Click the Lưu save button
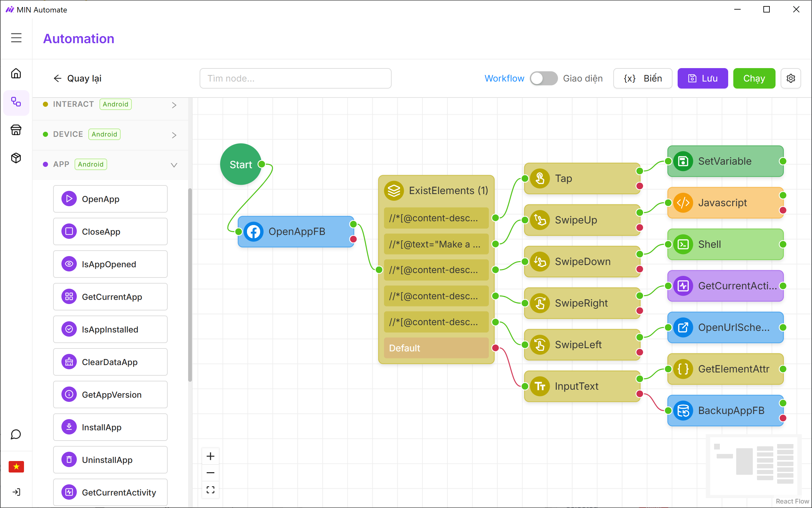 [702, 78]
